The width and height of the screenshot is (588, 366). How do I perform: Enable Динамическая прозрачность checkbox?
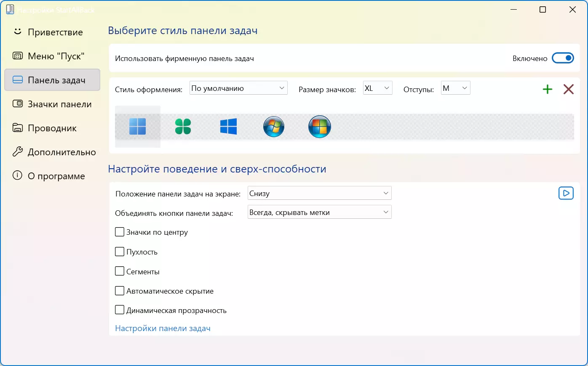click(120, 310)
